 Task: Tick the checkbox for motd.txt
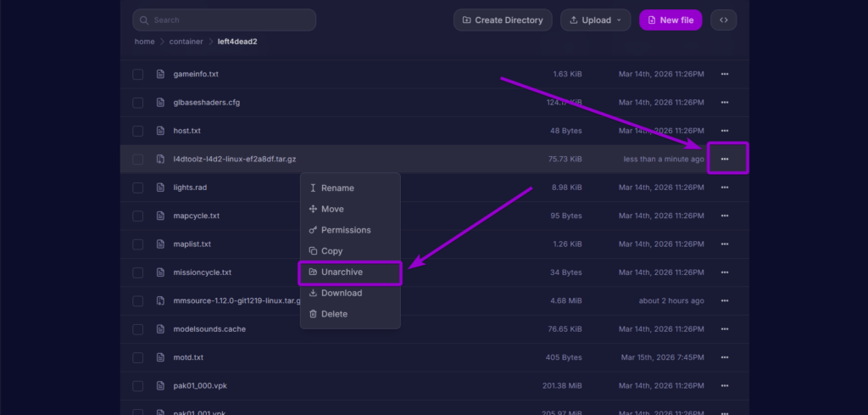(138, 357)
